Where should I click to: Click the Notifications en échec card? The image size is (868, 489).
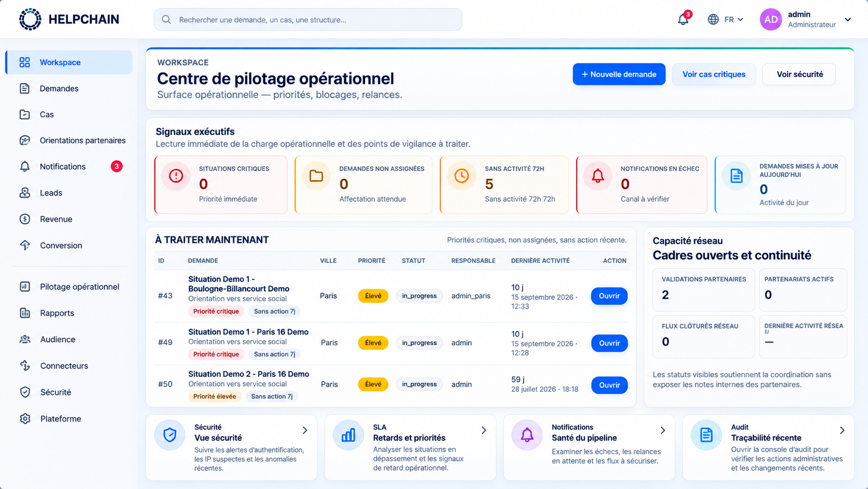pos(642,184)
